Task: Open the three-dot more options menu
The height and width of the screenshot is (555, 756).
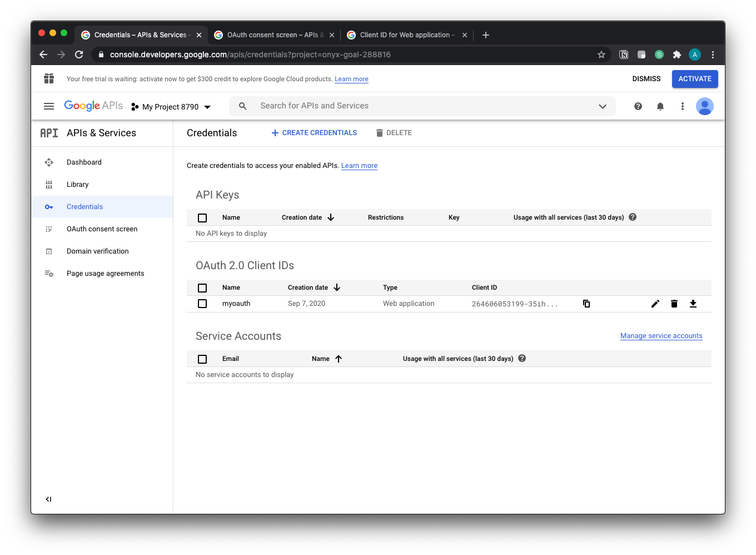Action: [x=683, y=106]
